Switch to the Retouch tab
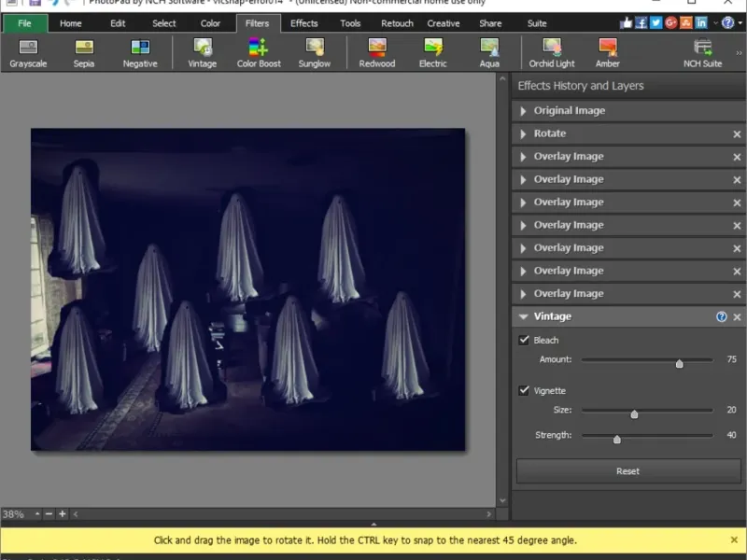Screen dimensions: 747x560 pyautogui.click(x=397, y=23)
